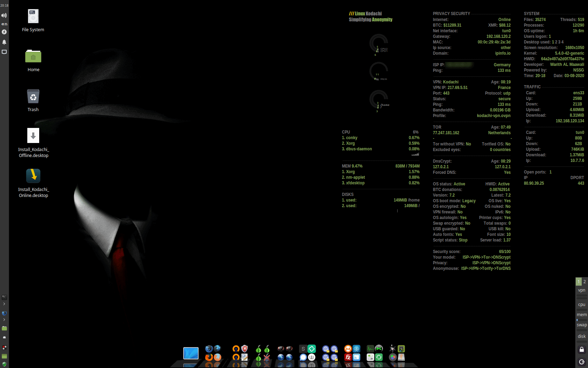Screen dimensions: 588x368
Task: Click the Screen resolution 1680x1050 value
Action: point(575,48)
